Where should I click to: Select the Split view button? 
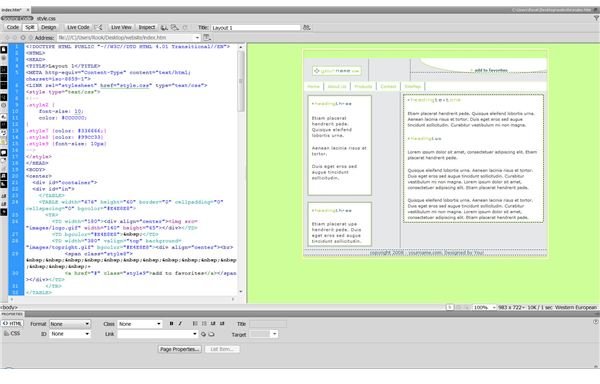coord(30,28)
